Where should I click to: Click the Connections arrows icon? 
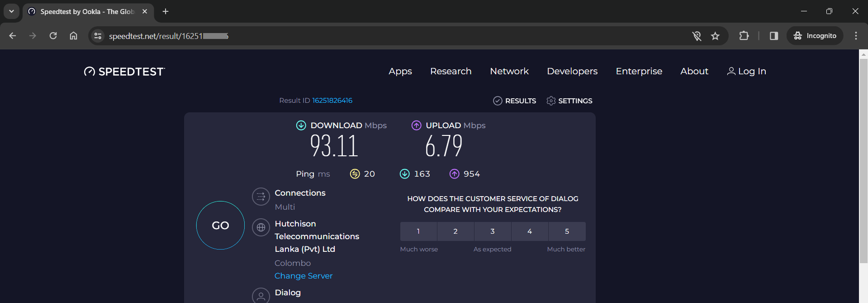(261, 197)
